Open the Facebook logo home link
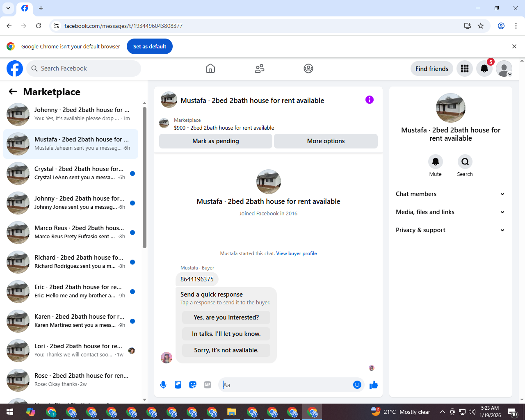The width and height of the screenshot is (525, 420). point(15,68)
